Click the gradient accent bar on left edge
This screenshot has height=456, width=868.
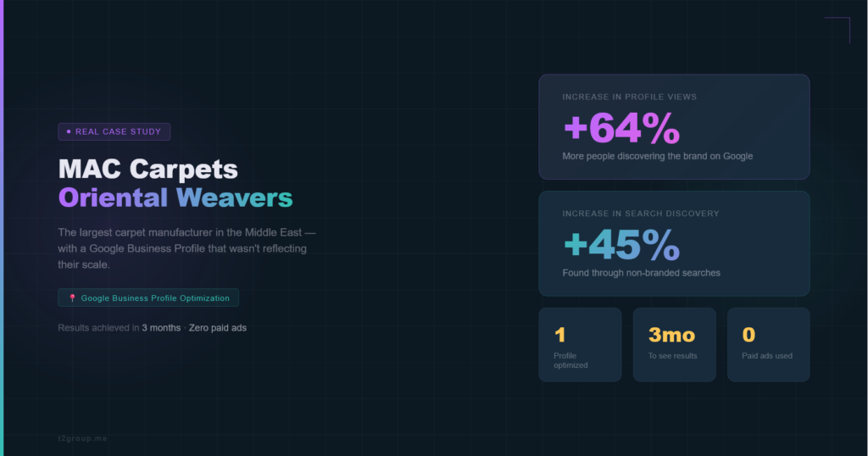(x=2, y=228)
